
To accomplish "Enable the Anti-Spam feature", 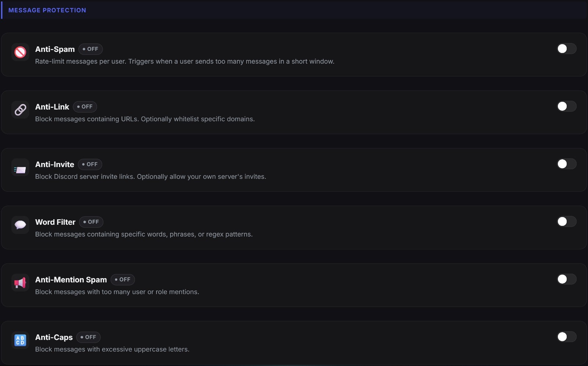I will pyautogui.click(x=566, y=49).
